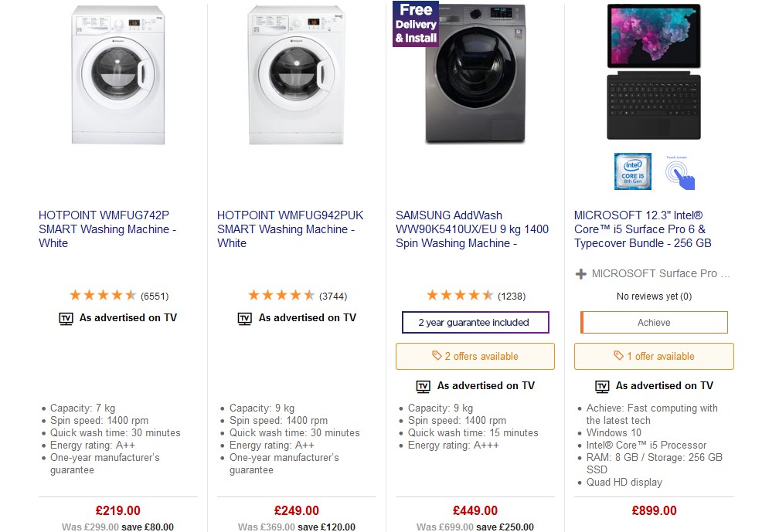View the 3744 reviews star rating

[281, 295]
